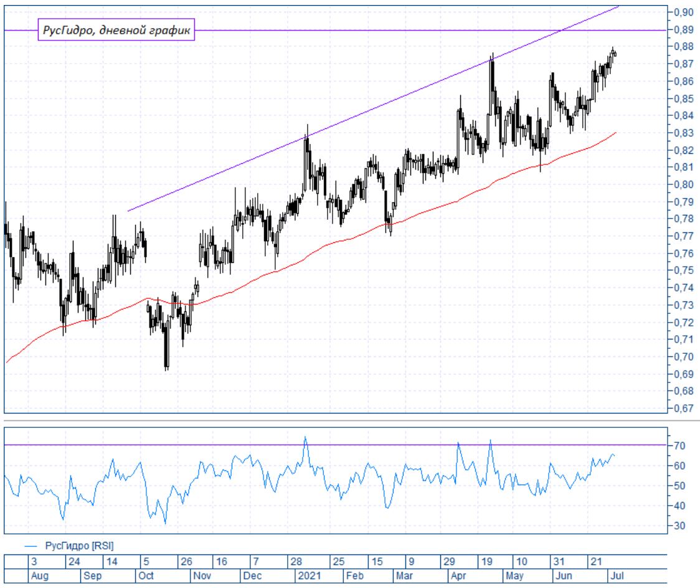Image resolution: width=700 pixels, height=588 pixels.
Task: Select the 0,84 price axis label
Action: click(x=683, y=116)
